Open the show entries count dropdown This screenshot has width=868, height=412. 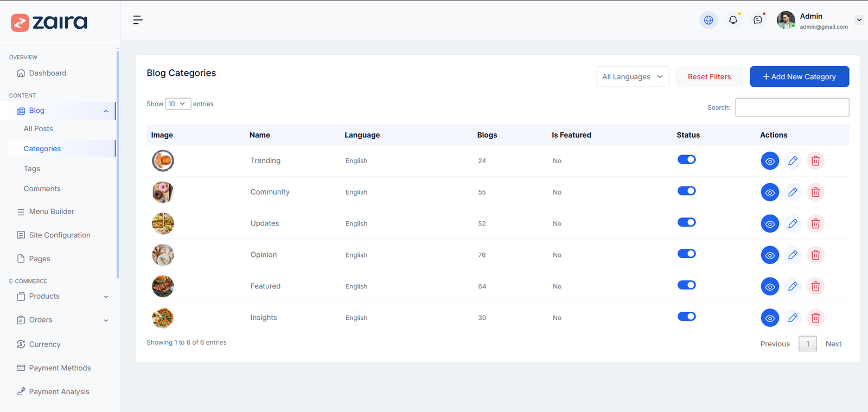click(x=178, y=104)
